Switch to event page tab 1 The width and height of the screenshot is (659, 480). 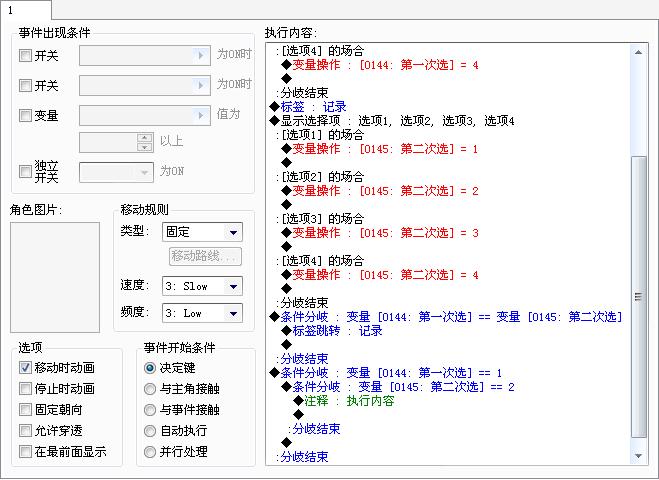[26, 10]
